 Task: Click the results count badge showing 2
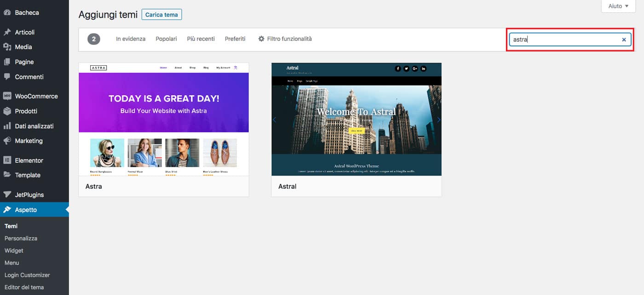[94, 39]
